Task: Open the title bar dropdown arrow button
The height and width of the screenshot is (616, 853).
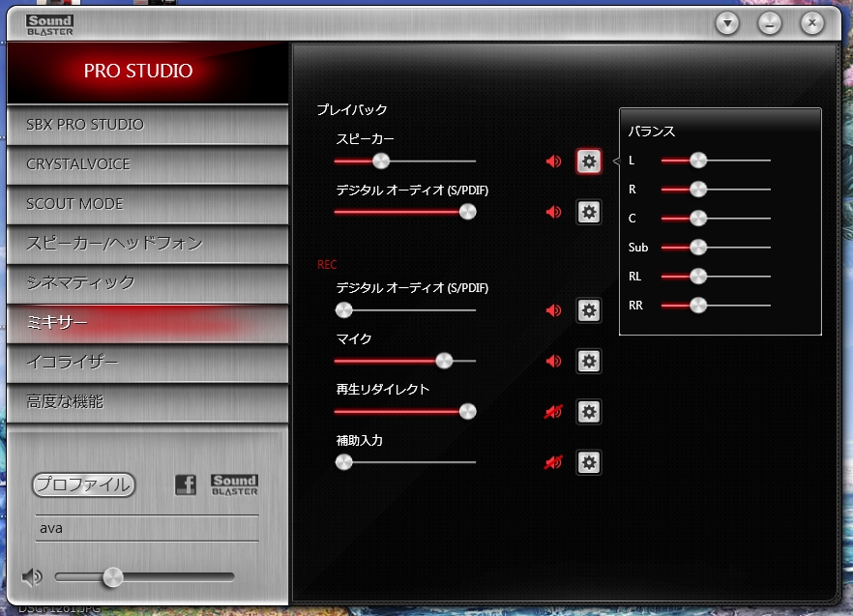Action: pos(727,23)
